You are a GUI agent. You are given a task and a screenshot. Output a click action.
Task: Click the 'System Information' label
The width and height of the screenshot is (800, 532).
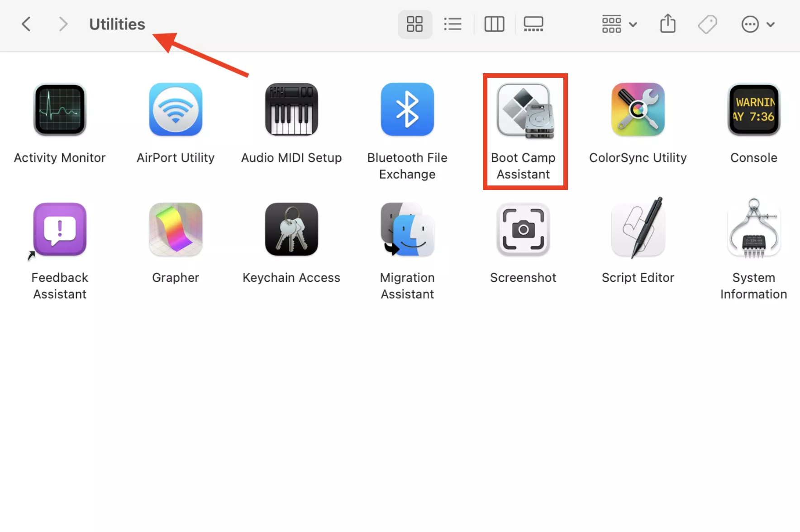(754, 286)
